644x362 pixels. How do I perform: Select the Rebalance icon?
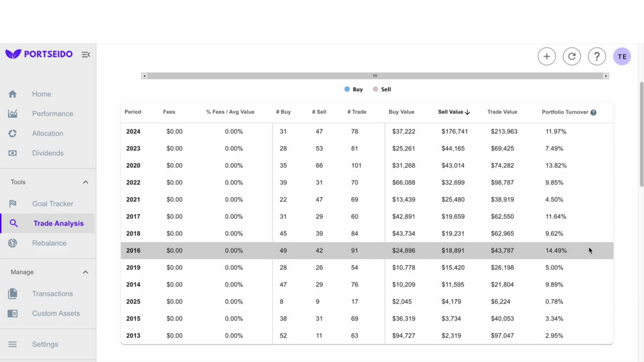pyautogui.click(x=12, y=243)
